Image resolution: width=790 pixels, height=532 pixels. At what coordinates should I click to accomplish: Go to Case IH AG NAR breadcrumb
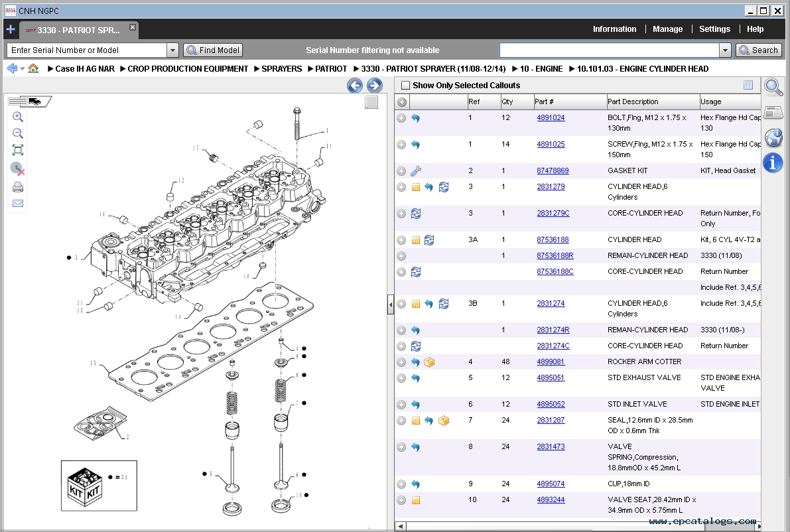85,68
